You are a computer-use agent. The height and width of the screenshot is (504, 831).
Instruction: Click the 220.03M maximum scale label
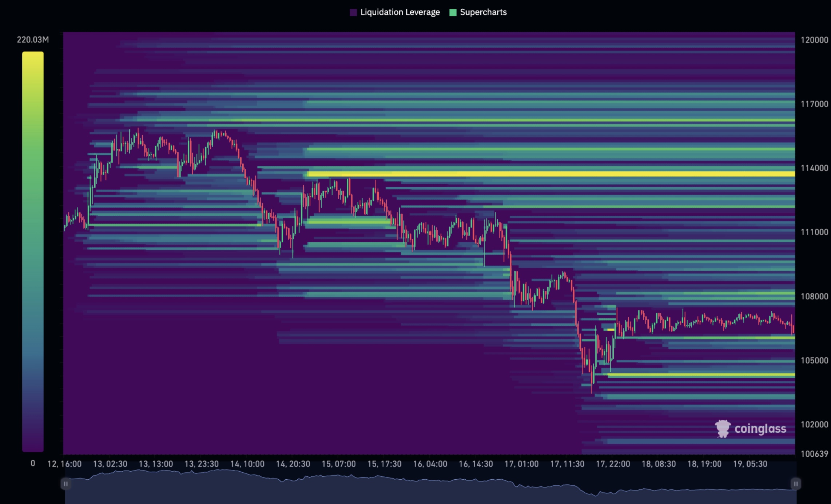33,40
